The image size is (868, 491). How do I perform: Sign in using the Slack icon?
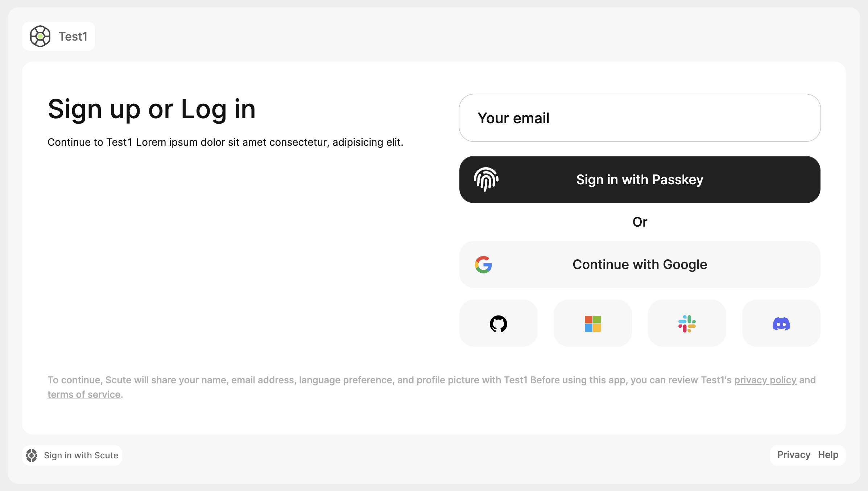(687, 323)
